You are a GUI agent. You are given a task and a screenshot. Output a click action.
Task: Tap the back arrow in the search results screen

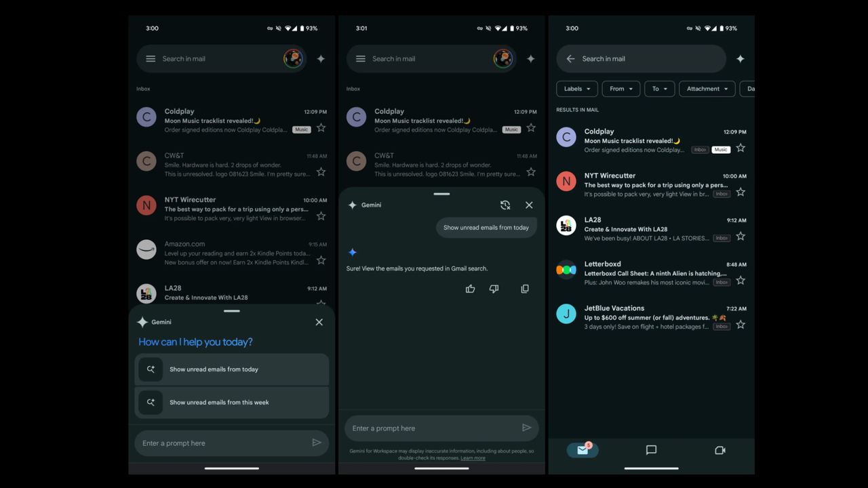click(570, 58)
